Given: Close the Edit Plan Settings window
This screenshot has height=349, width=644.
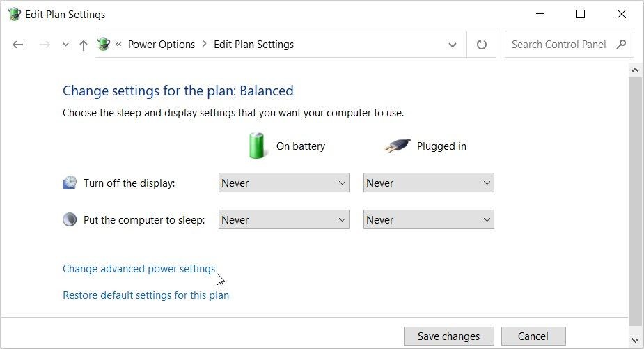Looking at the screenshot, I should pyautogui.click(x=622, y=14).
